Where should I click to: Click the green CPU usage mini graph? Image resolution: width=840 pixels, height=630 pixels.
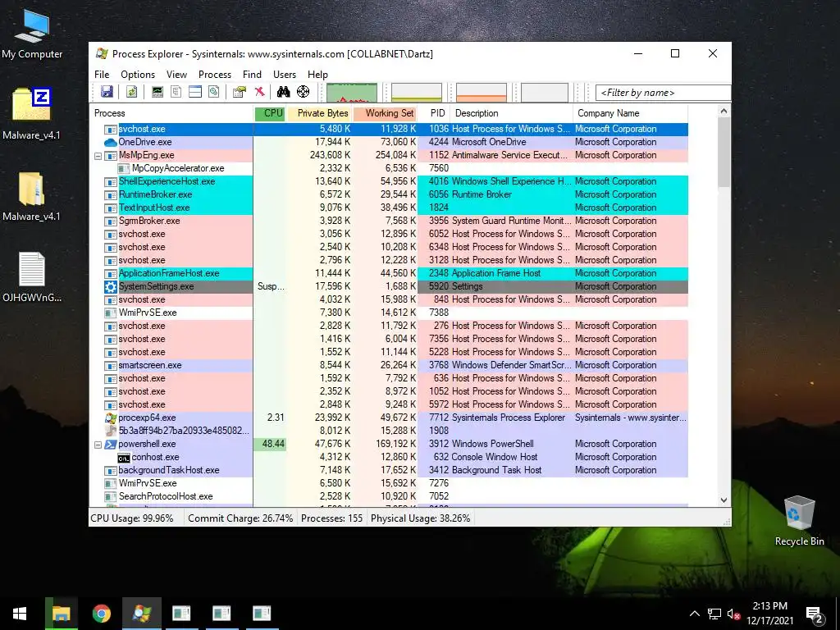(x=352, y=92)
